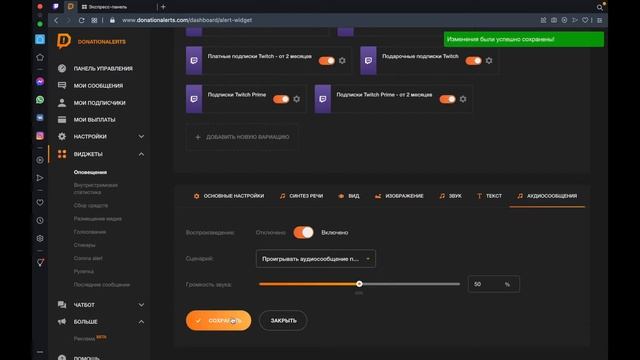Click Twitch icon of Подарочные подписки card

click(x=368, y=60)
